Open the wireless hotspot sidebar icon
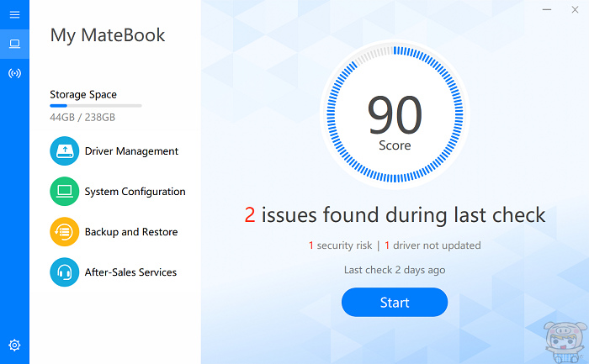The image size is (589, 364). (x=14, y=73)
